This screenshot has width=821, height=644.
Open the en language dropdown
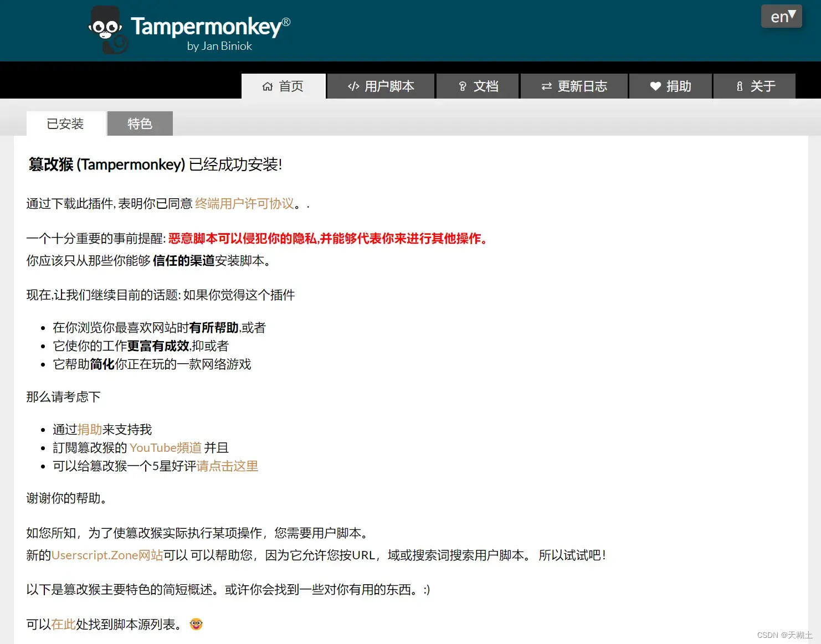[782, 17]
